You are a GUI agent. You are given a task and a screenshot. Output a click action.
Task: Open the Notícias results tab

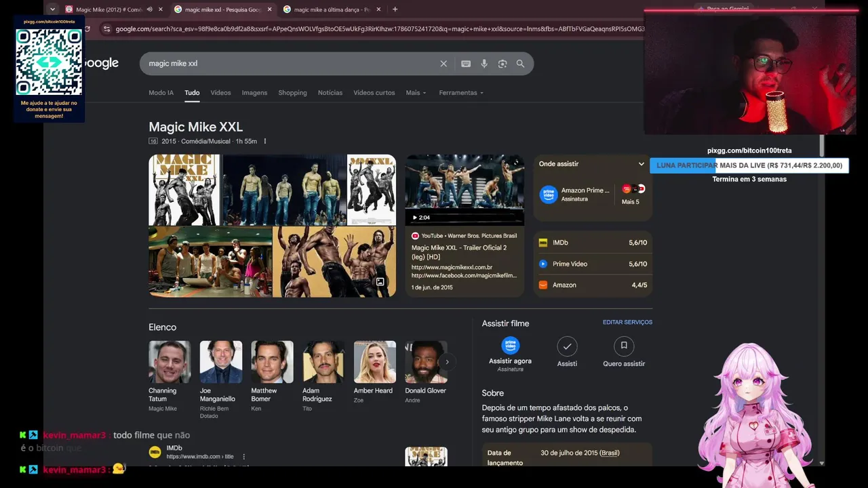(x=330, y=93)
